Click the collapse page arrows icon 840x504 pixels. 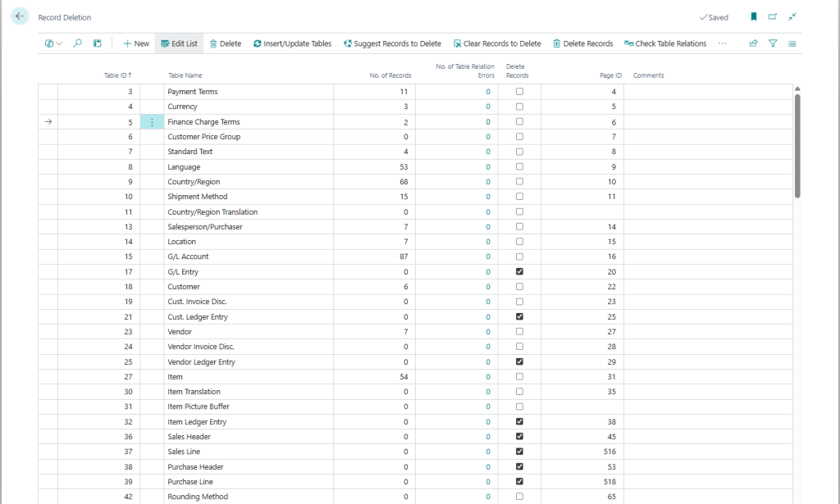pyautogui.click(x=792, y=17)
